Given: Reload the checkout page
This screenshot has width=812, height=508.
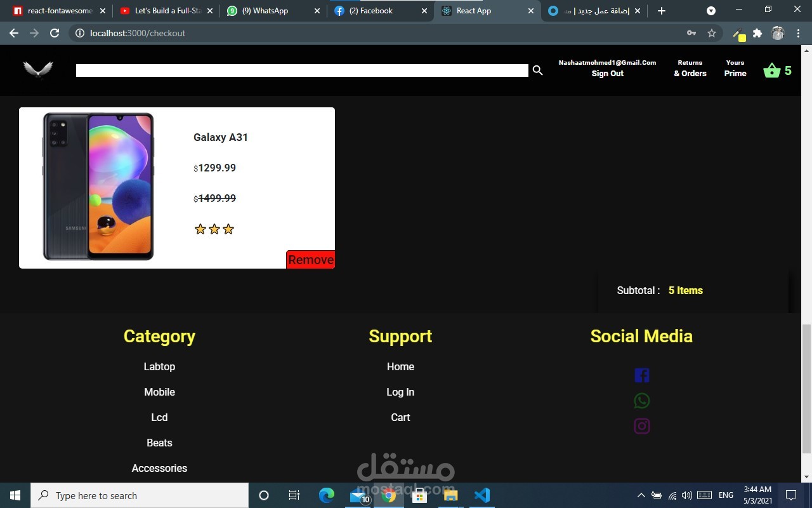Looking at the screenshot, I should [x=55, y=33].
